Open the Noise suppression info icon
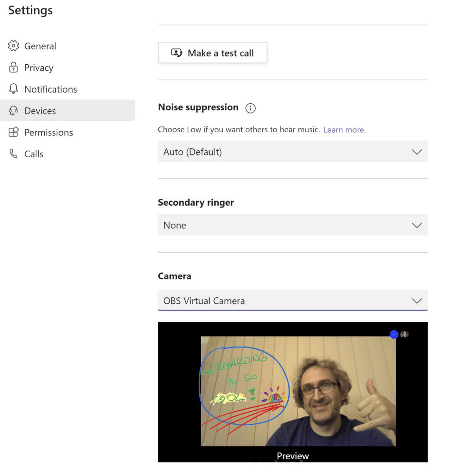Viewport: 454px width, 476px height. 251,108
